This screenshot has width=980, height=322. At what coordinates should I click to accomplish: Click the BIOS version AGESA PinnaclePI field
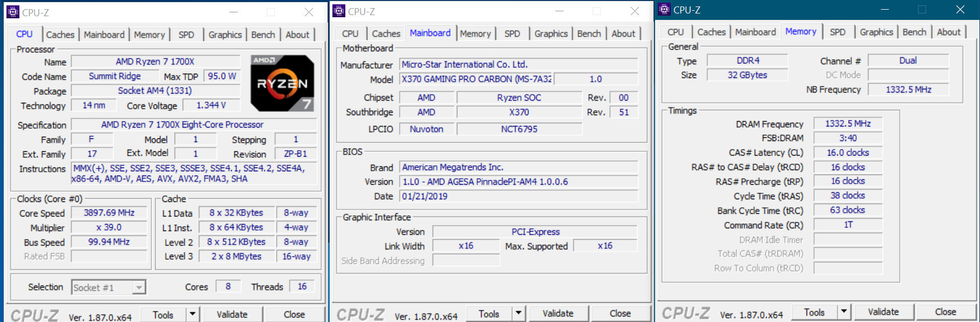pos(519,181)
